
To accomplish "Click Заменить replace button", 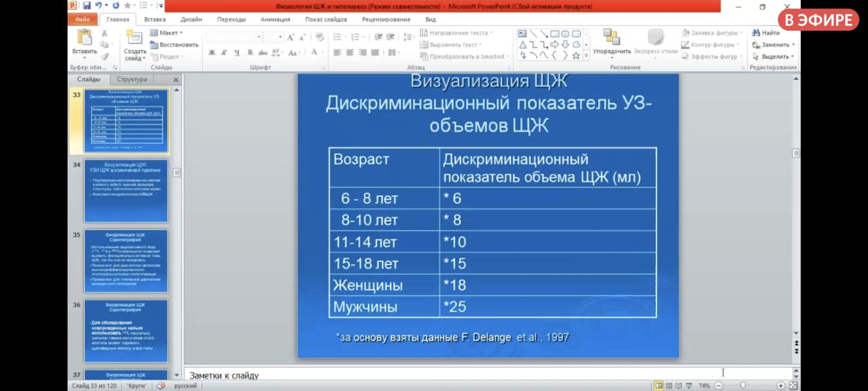I will click(773, 45).
